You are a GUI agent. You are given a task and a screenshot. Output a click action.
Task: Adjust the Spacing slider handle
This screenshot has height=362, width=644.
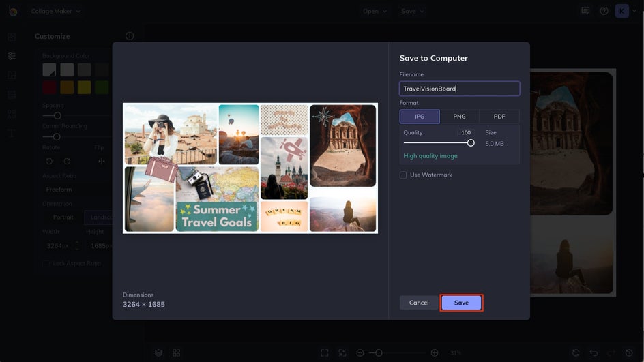point(57,116)
